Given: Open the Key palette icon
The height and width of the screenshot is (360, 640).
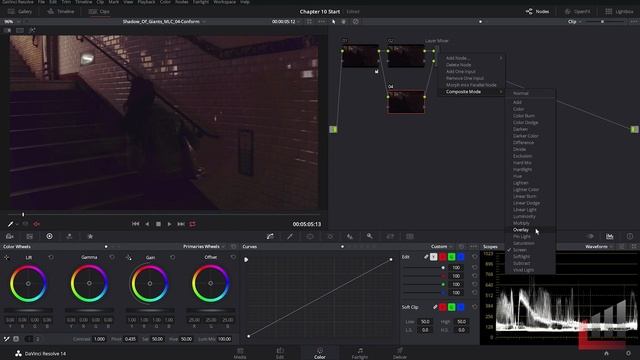Looking at the screenshot, I should point(369,236).
